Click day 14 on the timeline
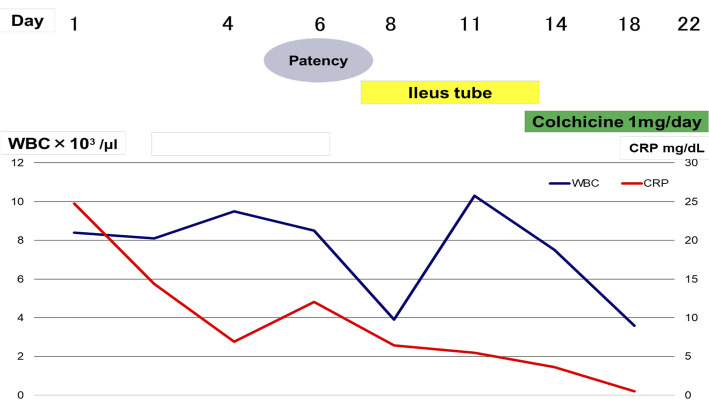This screenshot has width=709, height=402. point(556,24)
